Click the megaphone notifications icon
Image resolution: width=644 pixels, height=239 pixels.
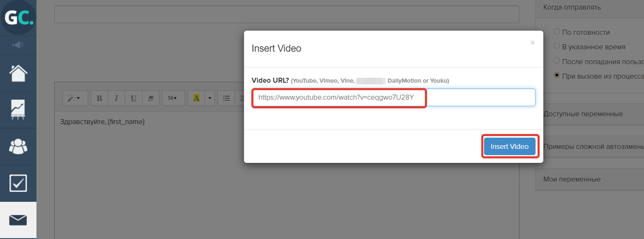tap(18, 44)
